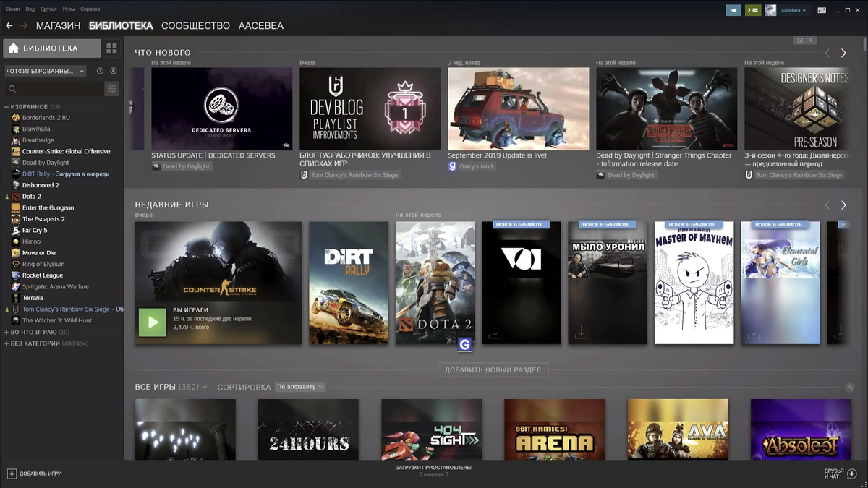Open Master of Mayhem game card
The height and width of the screenshot is (488, 868).
[x=694, y=283]
